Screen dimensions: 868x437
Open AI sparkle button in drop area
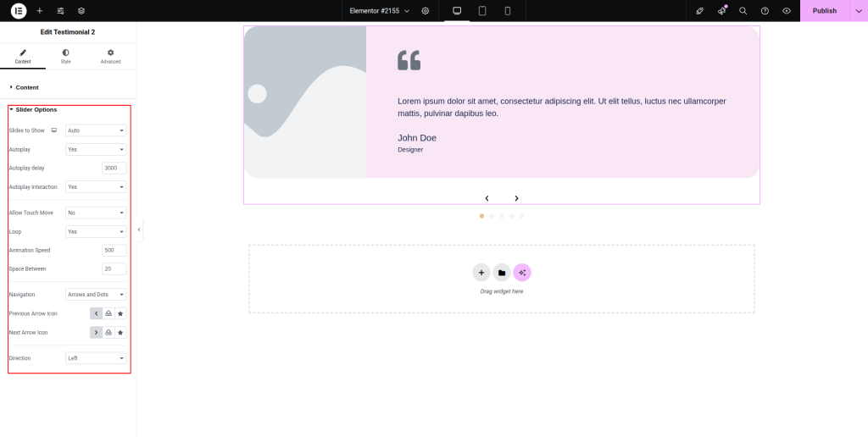[x=522, y=273]
